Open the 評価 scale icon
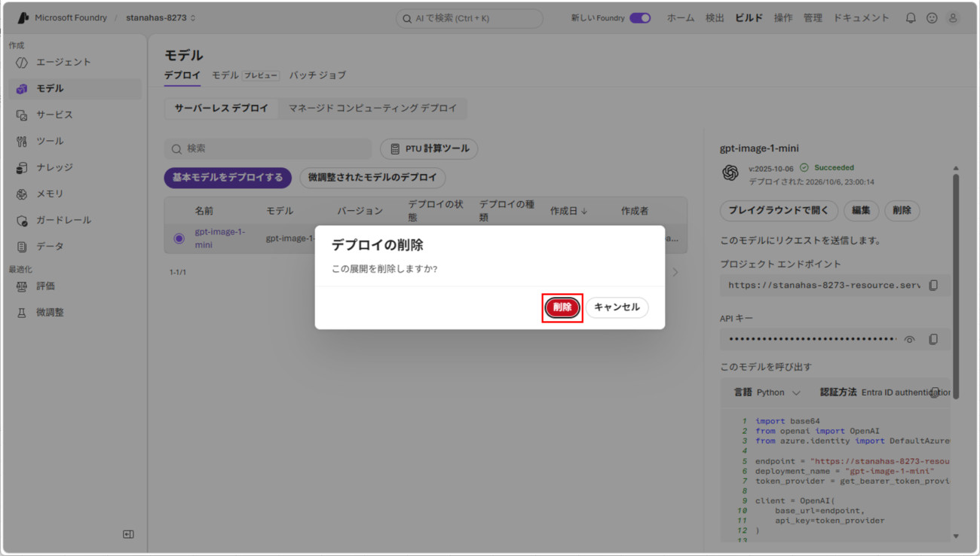Viewport: 980px width, 556px height. pyautogui.click(x=22, y=287)
